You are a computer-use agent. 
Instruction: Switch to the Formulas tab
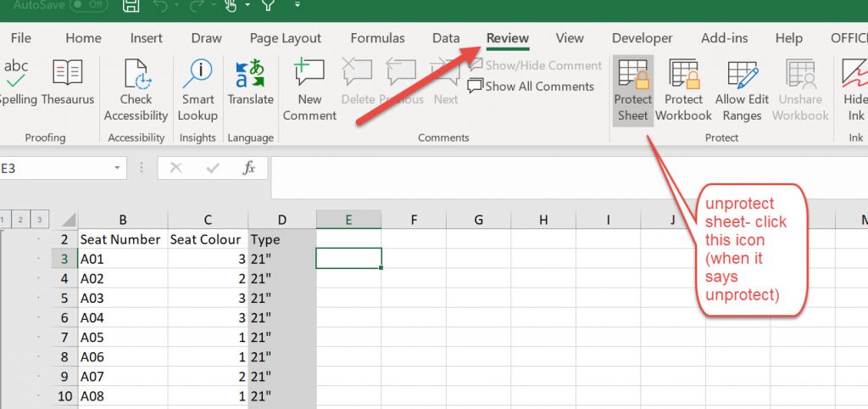click(377, 38)
